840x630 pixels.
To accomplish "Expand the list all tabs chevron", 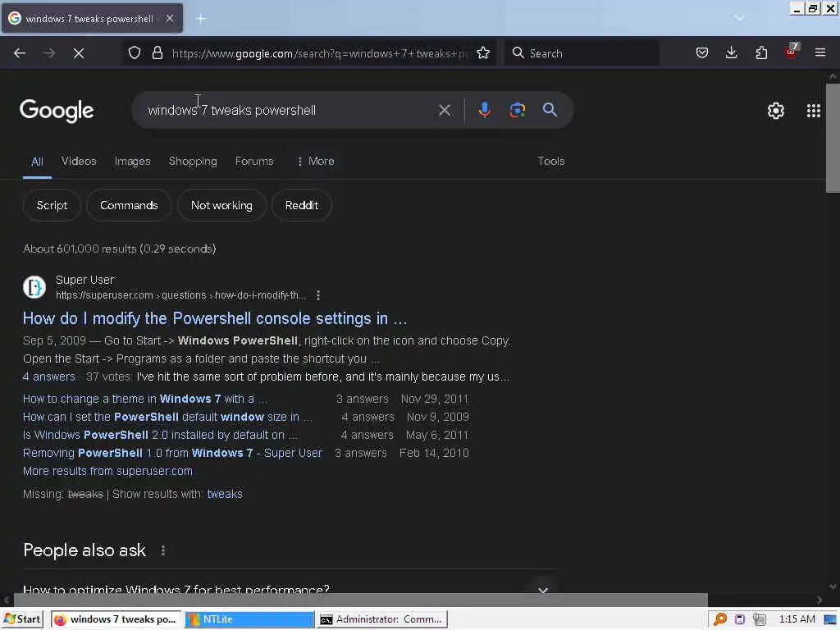I will pyautogui.click(x=740, y=18).
